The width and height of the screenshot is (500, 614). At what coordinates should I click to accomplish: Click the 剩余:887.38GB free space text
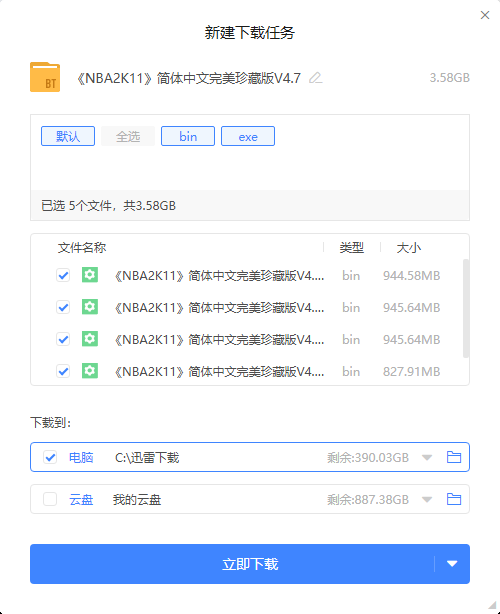[368, 499]
